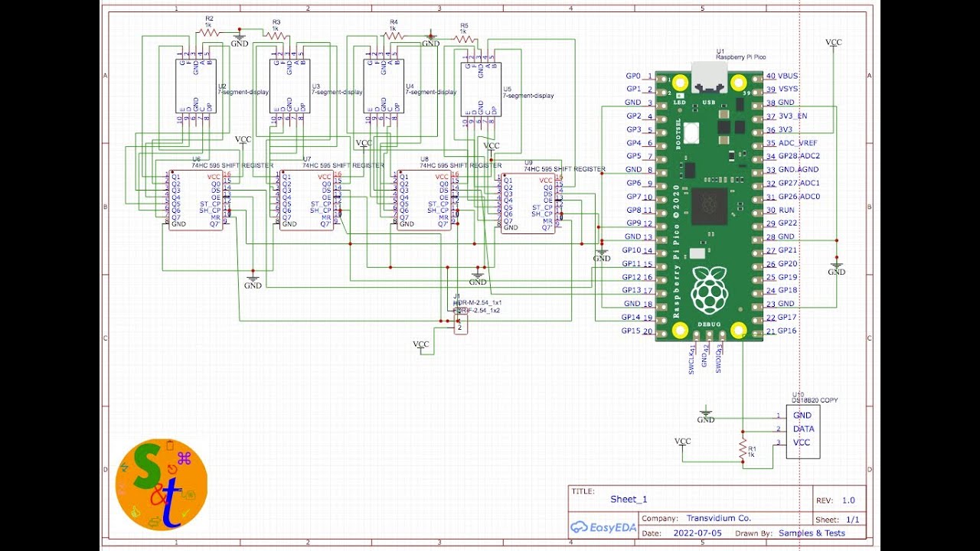Click the GP16 pin label
Image resolution: width=980 pixels, height=551 pixels.
[787, 331]
